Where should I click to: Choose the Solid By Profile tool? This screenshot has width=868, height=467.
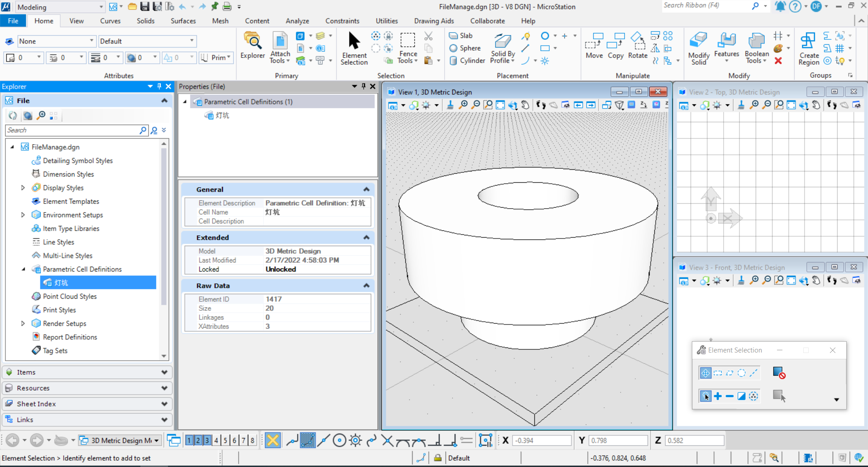[503, 48]
